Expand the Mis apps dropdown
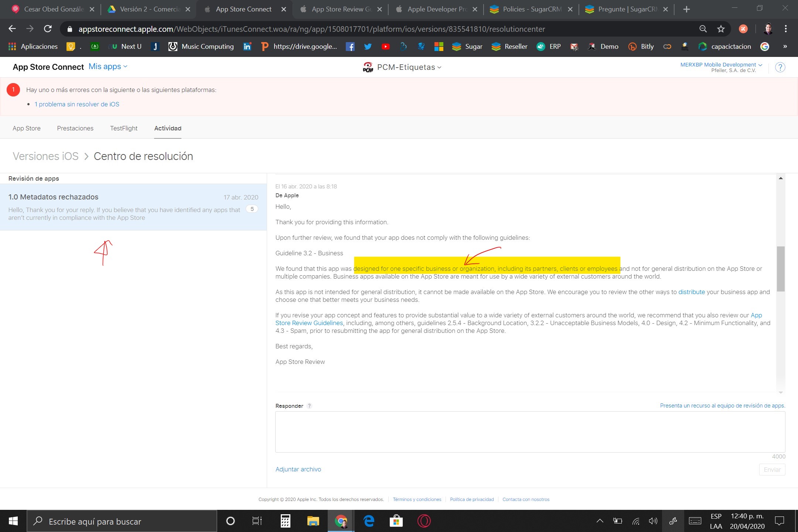This screenshot has width=798, height=532. click(108, 66)
